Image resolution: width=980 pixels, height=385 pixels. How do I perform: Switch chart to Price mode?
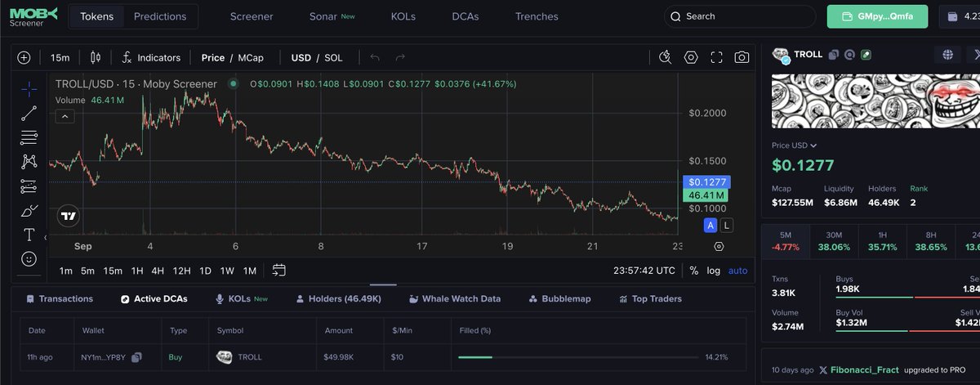[212, 57]
